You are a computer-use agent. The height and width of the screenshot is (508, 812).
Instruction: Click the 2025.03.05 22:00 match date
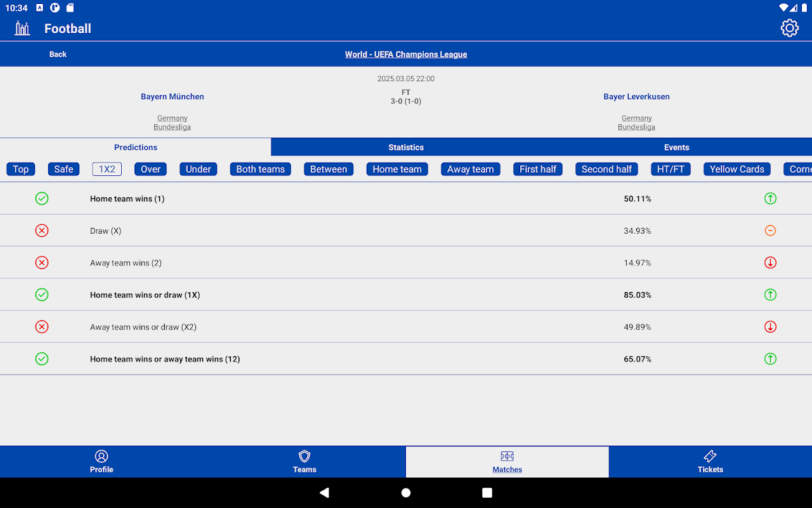(406, 79)
